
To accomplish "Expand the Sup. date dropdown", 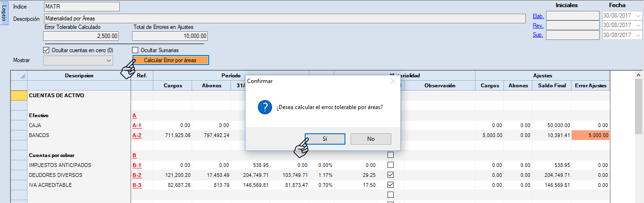I will (638, 35).
